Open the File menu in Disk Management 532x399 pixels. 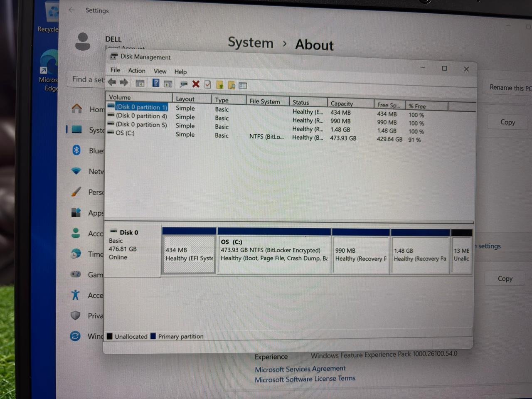click(115, 70)
